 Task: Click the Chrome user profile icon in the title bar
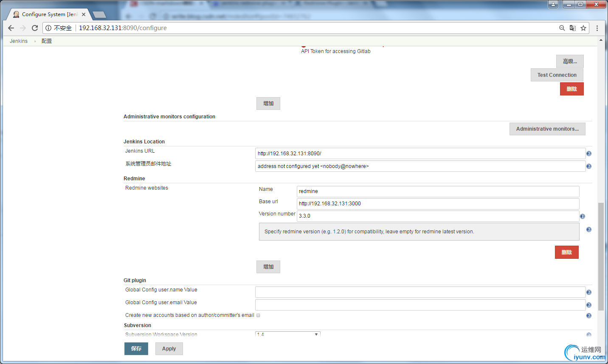[x=553, y=4]
